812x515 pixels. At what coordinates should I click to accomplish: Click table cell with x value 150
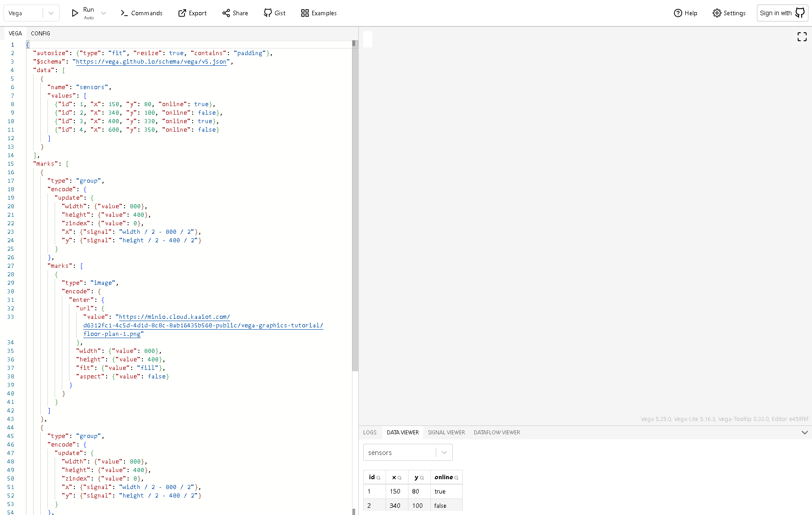point(397,491)
